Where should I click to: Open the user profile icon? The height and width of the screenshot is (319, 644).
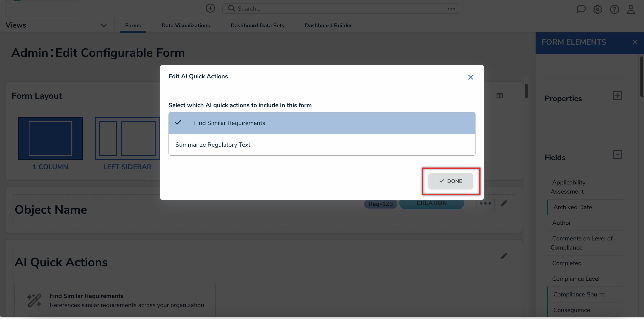coord(631,10)
